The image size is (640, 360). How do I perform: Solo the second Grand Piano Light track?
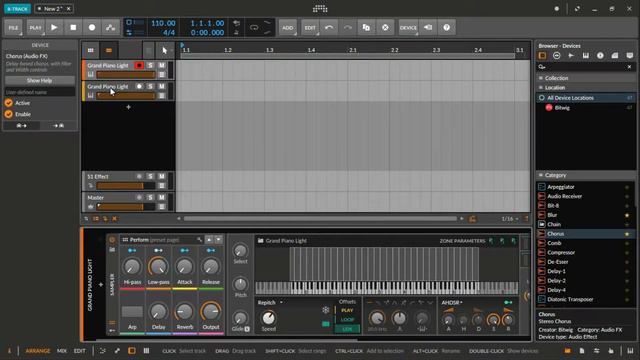(150, 87)
